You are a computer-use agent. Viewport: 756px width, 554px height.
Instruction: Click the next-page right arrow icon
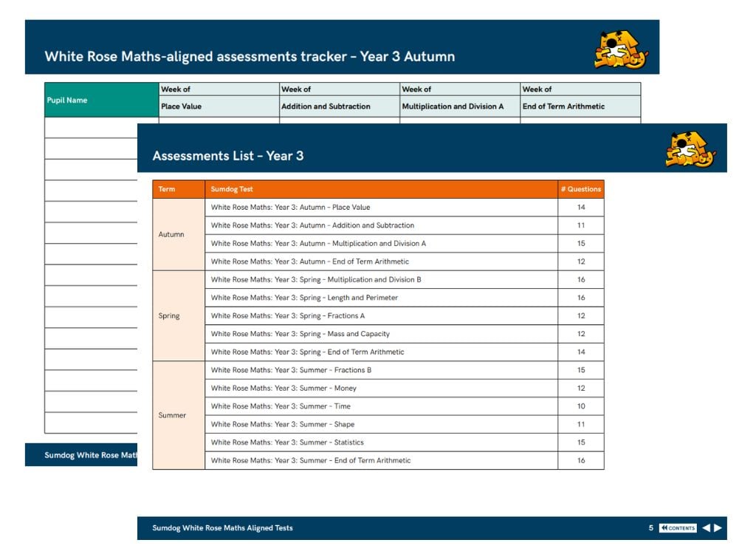[x=717, y=527]
